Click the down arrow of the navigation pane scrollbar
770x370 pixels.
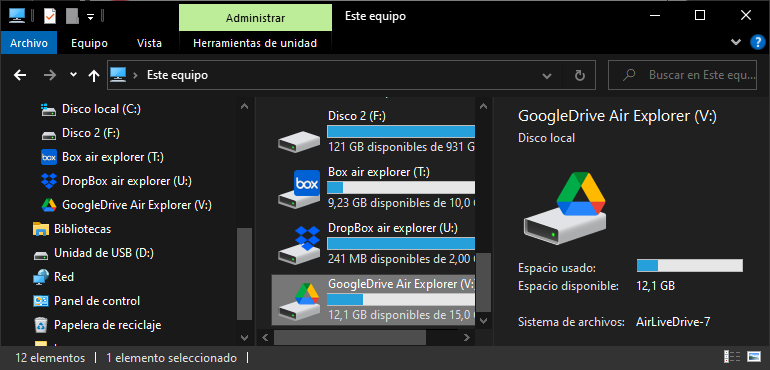tap(244, 338)
